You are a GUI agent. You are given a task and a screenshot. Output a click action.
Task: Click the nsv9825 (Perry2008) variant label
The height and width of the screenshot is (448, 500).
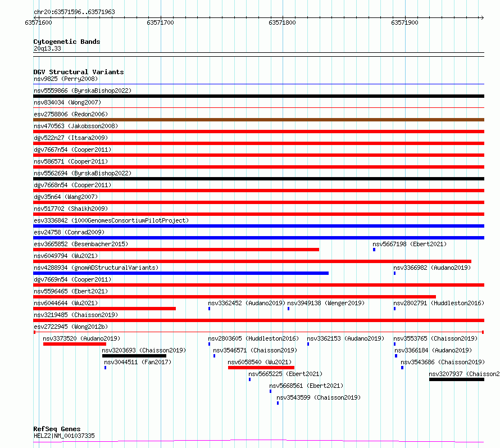pyautogui.click(x=66, y=79)
